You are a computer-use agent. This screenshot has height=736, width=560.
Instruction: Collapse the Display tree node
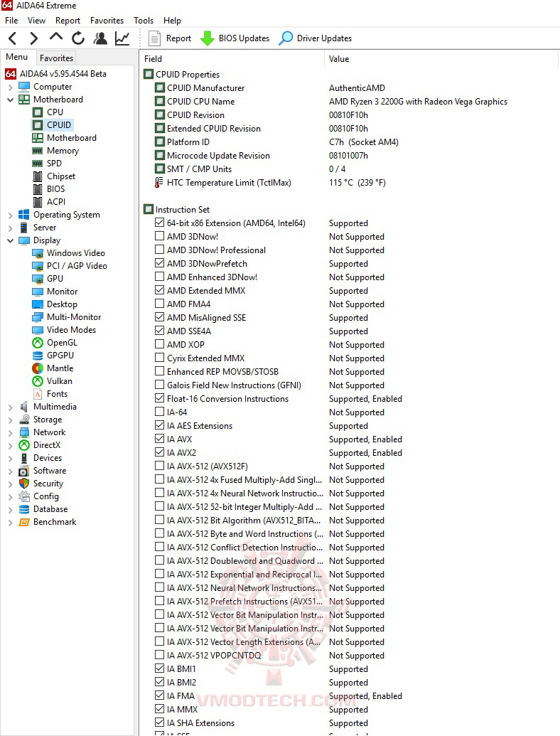tap(11, 240)
